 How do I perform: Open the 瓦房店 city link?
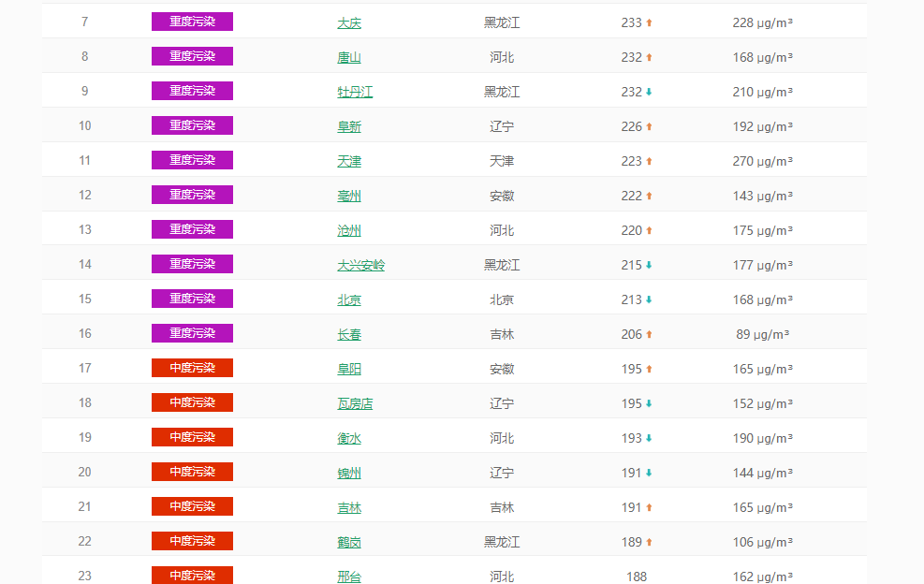[x=355, y=403]
